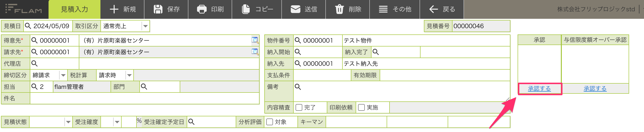Click the コピー toolbar button
This screenshot has height=132, width=644.
click(x=257, y=9)
